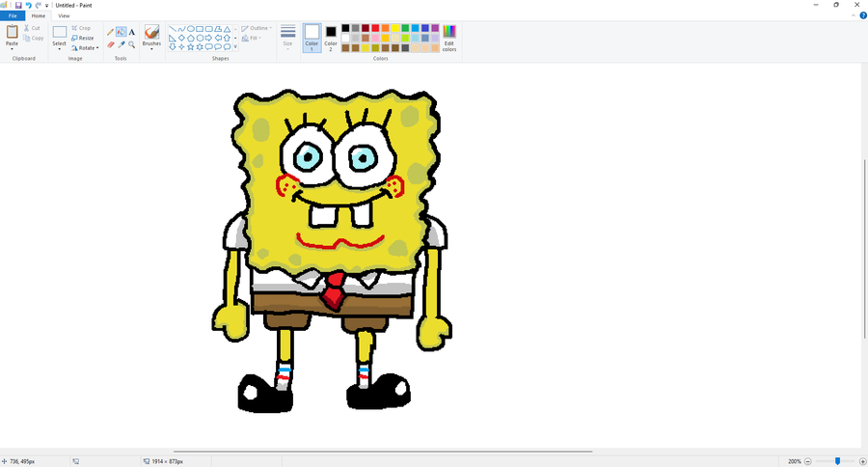Expand the Shapes gallery with More arrow

[235, 47]
